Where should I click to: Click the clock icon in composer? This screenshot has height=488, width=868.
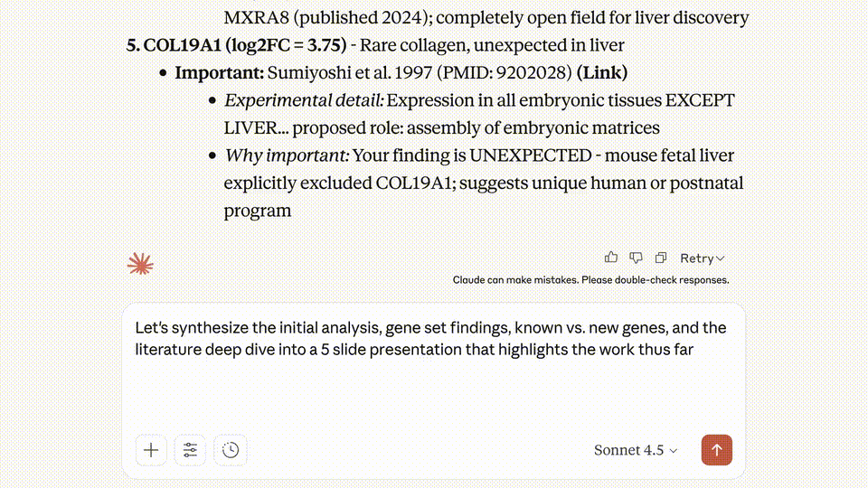[x=231, y=450]
